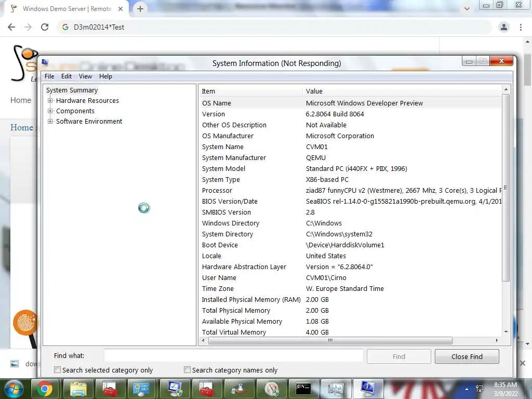Click the monitor with shield taskbar icon
Image resolution: width=532 pixels, height=399 pixels.
pos(175,389)
